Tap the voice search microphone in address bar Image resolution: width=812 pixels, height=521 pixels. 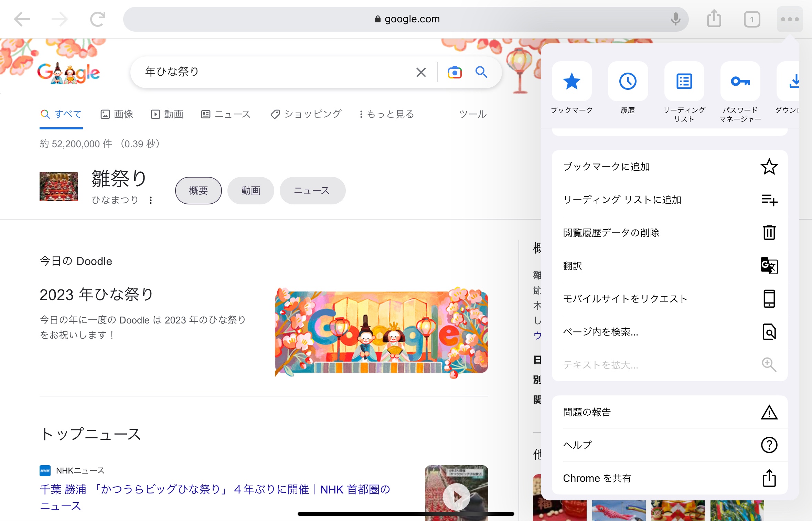tap(675, 19)
